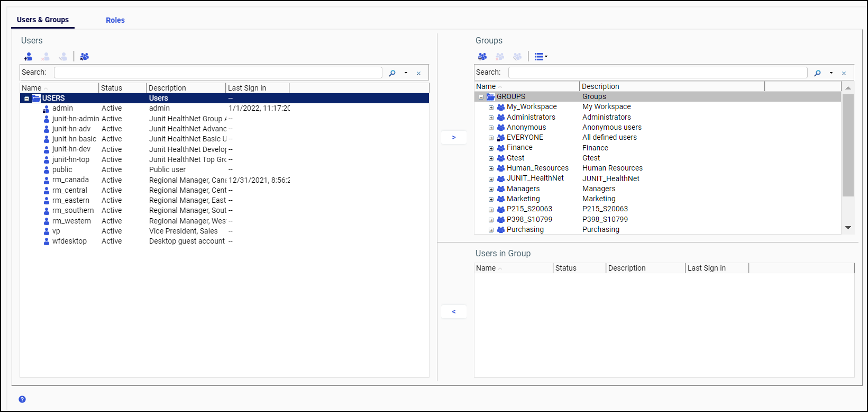Click the New User icon in Users toolbar

(28, 56)
